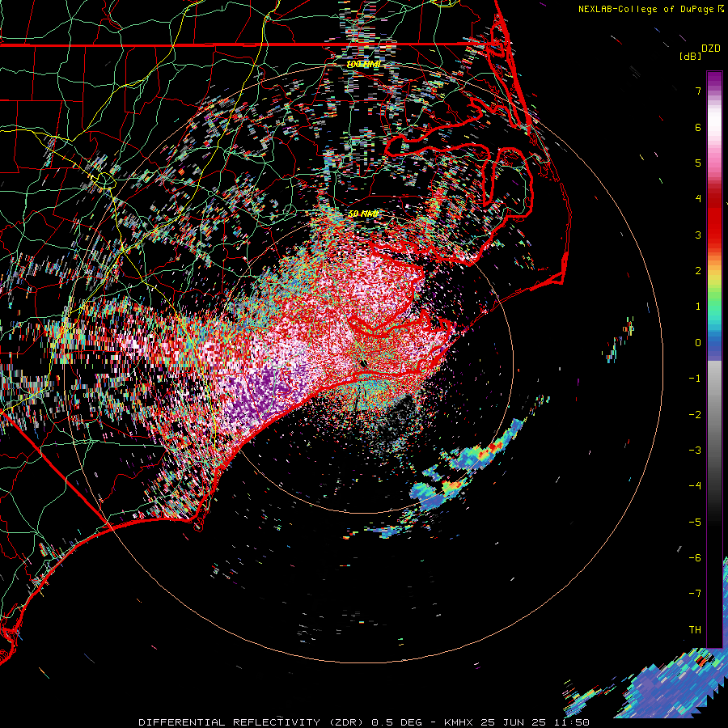Image resolution: width=728 pixels, height=728 pixels.
Task: Click the 100 NMI range ring label
Action: click(364, 64)
